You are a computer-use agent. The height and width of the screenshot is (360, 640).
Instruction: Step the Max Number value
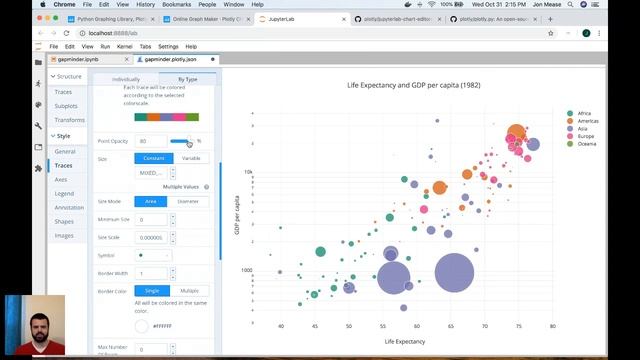pos(173,349)
